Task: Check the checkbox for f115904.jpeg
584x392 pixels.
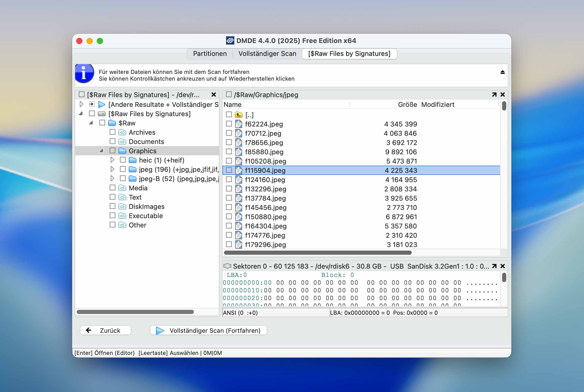Action: (x=229, y=170)
